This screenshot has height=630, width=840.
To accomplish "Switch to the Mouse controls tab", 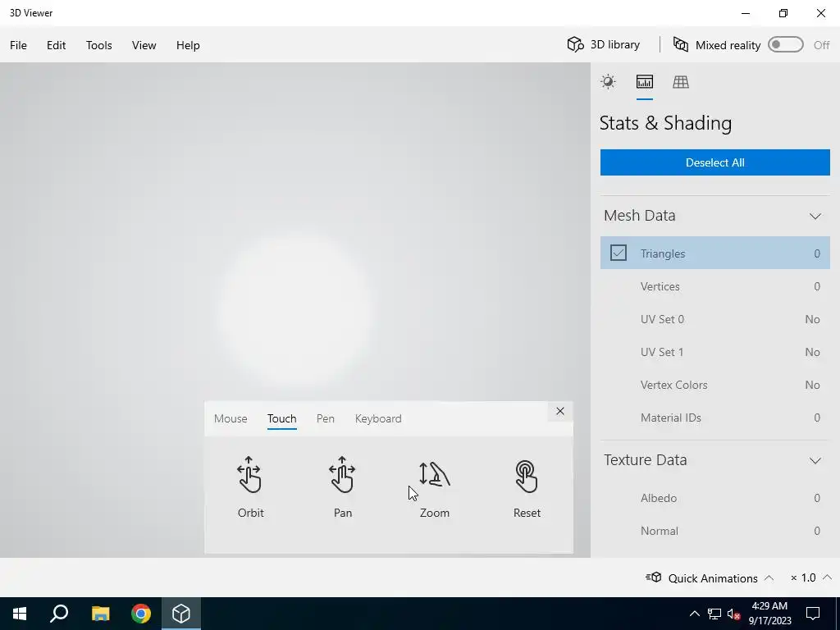I will pos(231,418).
